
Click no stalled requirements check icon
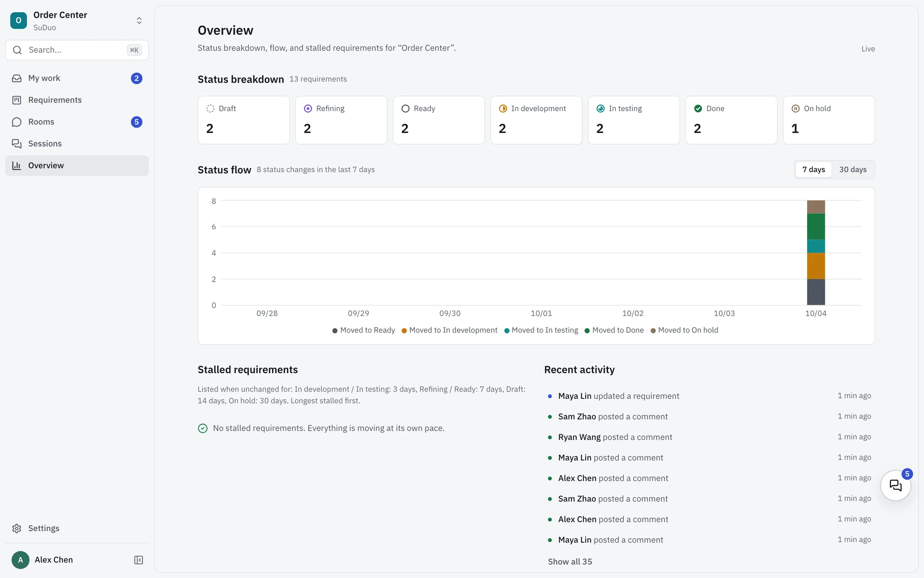tap(203, 429)
